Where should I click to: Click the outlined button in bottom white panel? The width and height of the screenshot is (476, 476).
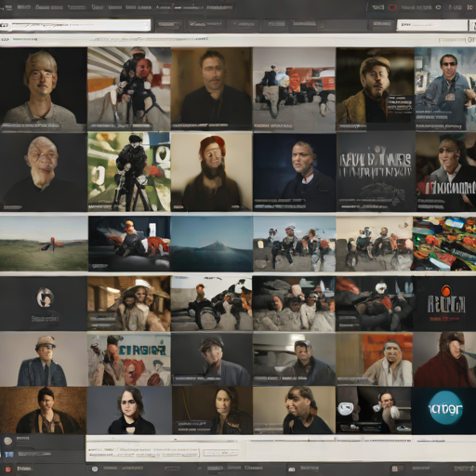221,453
